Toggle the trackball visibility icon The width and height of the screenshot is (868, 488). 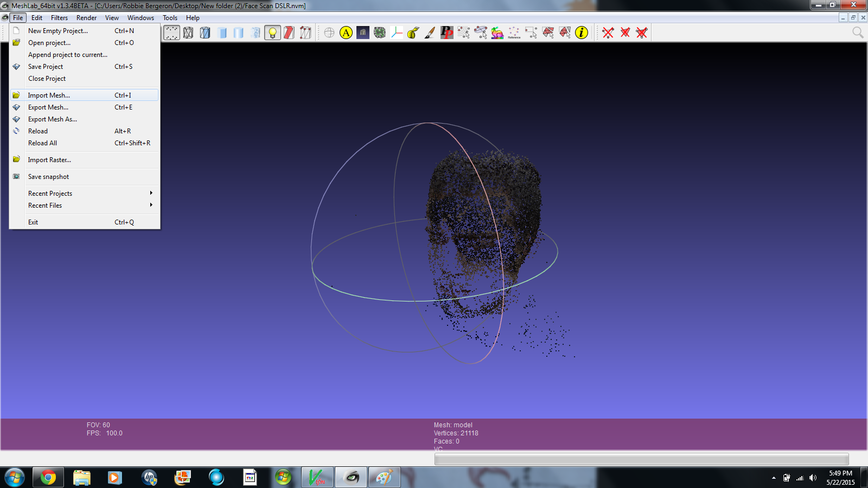click(x=329, y=33)
